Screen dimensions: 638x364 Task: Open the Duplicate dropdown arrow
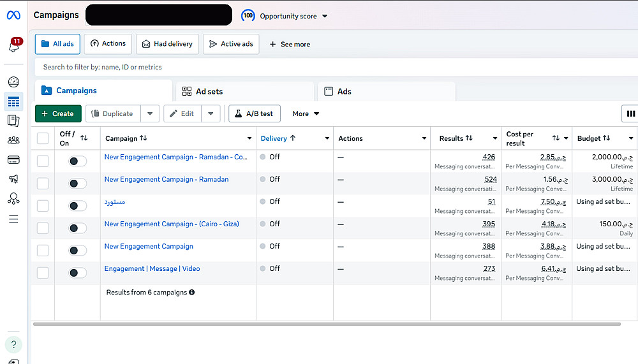point(149,113)
